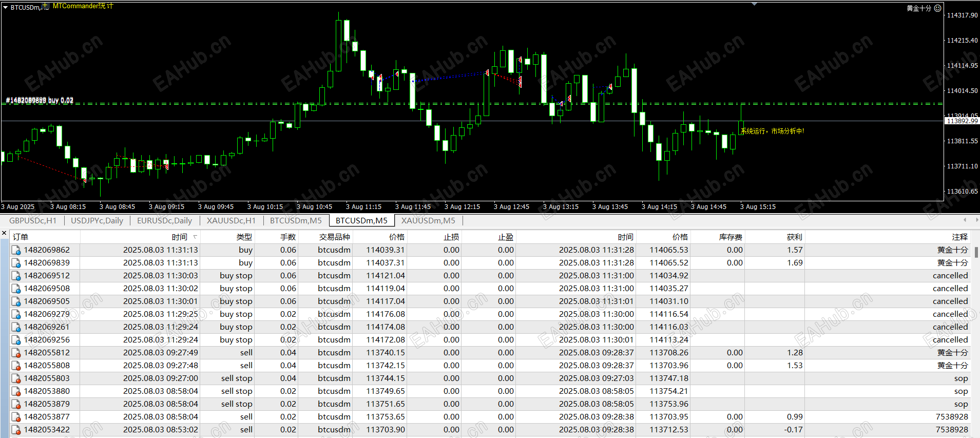Click the chart shift triangle marker on top edge
This screenshot has height=438, width=980.
754,4
